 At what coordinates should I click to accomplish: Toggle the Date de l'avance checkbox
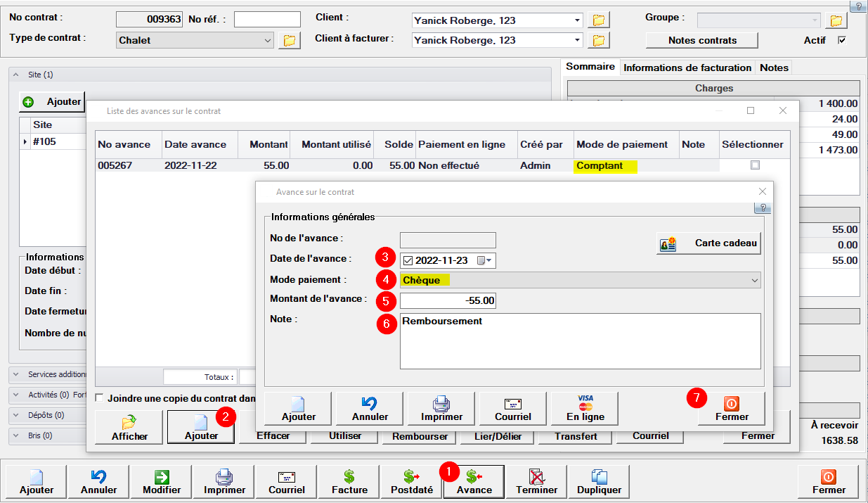click(408, 260)
